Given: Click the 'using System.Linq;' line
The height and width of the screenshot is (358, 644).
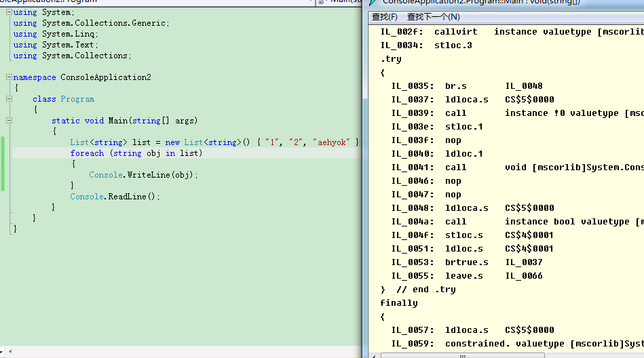Looking at the screenshot, I should (x=56, y=34).
